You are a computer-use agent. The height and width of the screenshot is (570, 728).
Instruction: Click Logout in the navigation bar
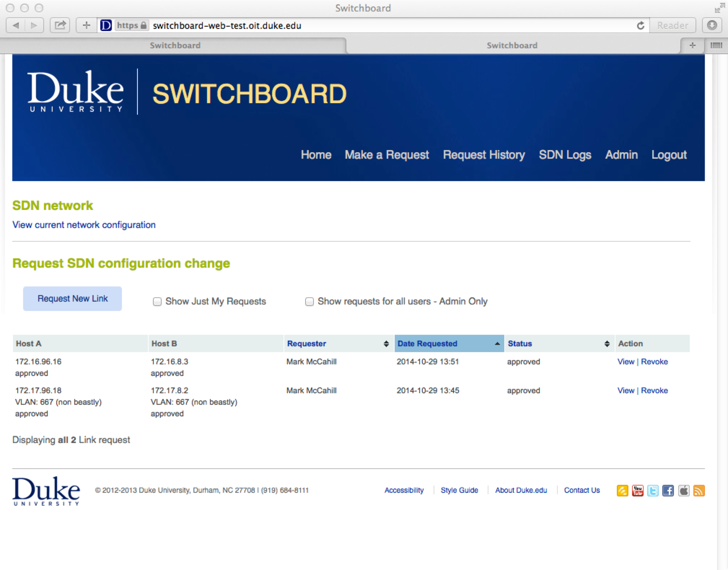[x=669, y=155]
